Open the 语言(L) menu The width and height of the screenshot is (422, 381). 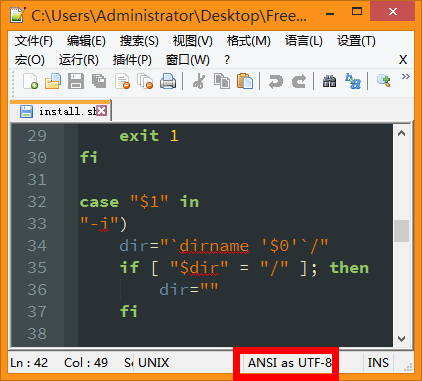click(304, 41)
